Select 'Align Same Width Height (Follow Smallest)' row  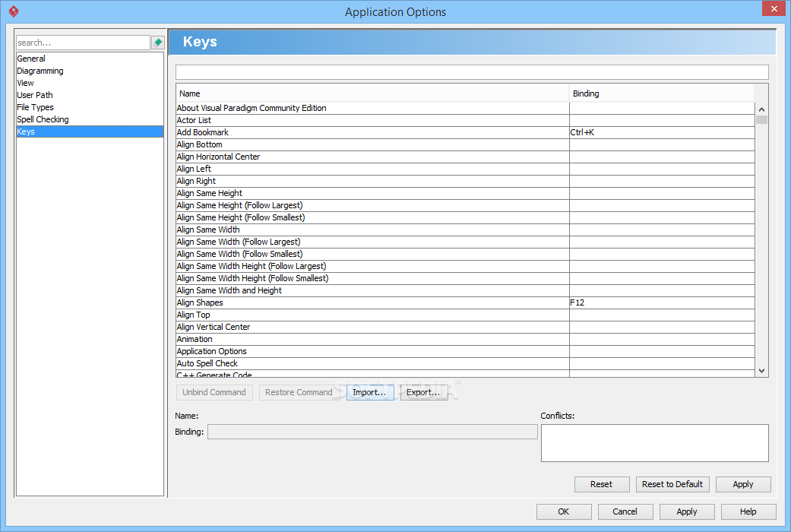tap(465, 278)
